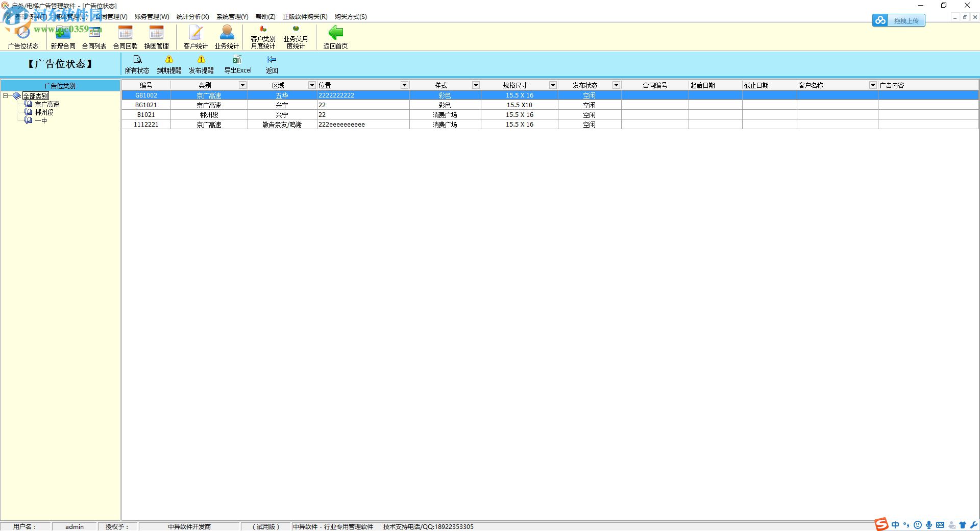Open the 广告位状态 toolbar icon
Screen dimensions: 980x531
coord(23,37)
